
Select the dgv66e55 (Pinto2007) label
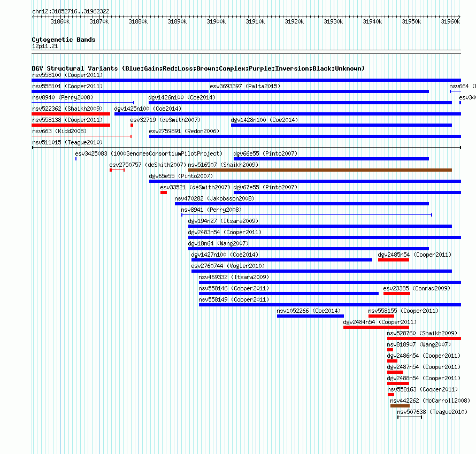point(265,153)
